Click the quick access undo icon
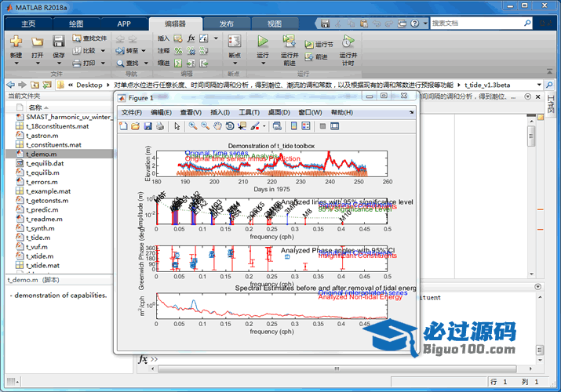The width and height of the screenshot is (561, 392). point(377,24)
